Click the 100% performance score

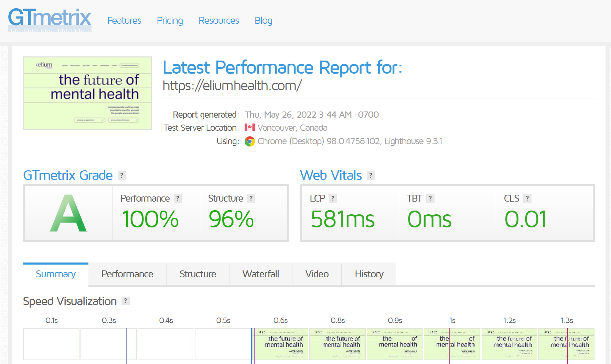click(x=150, y=219)
